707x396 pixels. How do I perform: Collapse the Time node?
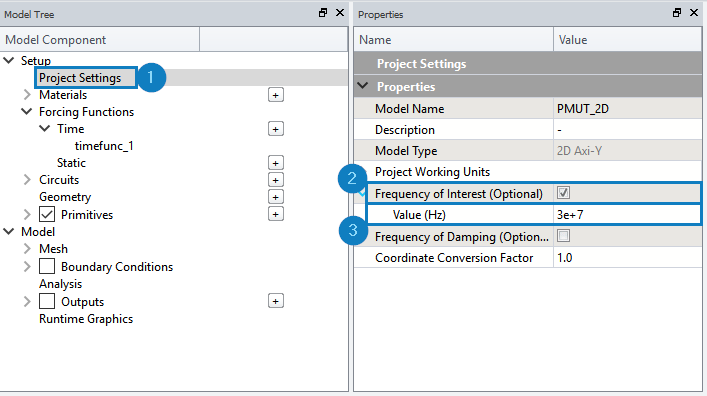pyautogui.click(x=45, y=129)
